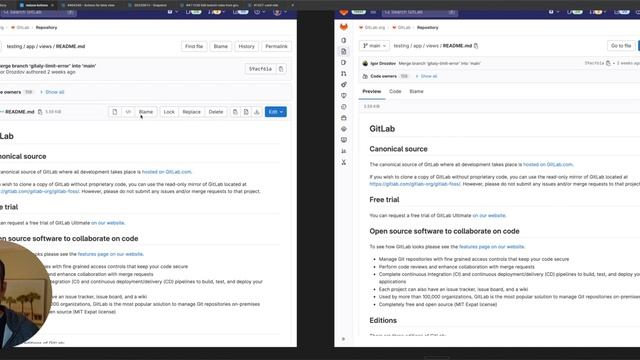Viewport: 640px width, 360px height.
Task: Switch to the active first browser tab
Action: (36, 5)
